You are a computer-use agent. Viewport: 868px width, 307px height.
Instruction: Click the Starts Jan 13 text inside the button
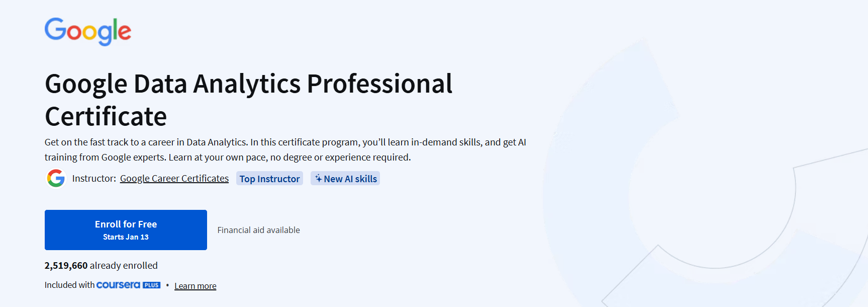tap(126, 237)
